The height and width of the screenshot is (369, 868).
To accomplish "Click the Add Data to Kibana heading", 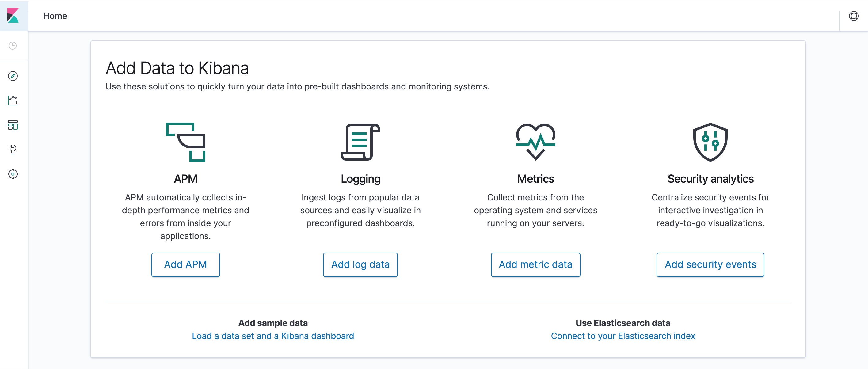I will tap(177, 68).
